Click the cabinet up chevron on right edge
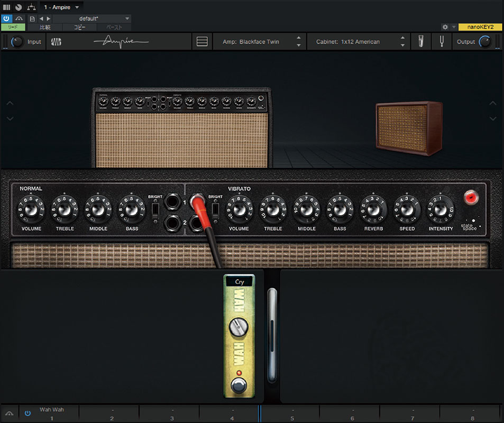504x423 pixels. [493, 103]
